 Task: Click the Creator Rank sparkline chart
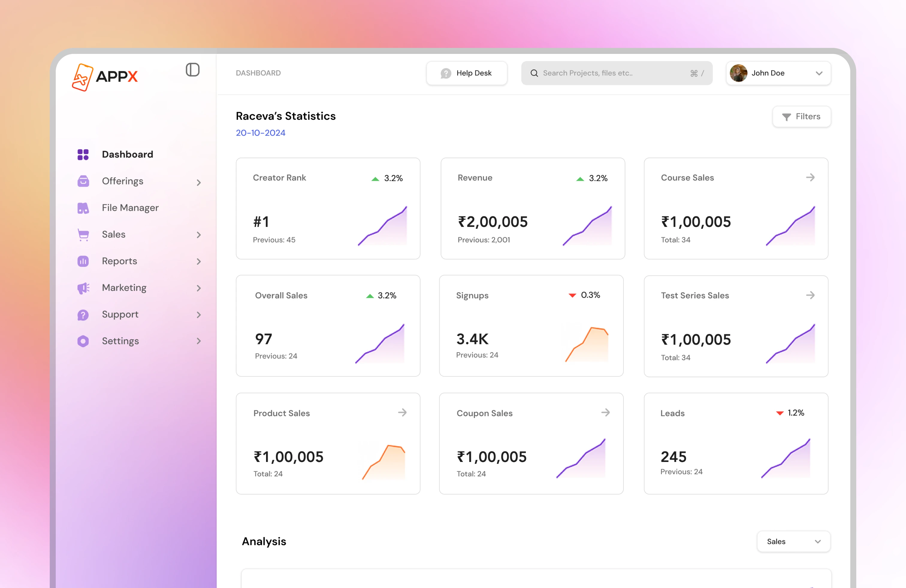click(x=382, y=226)
